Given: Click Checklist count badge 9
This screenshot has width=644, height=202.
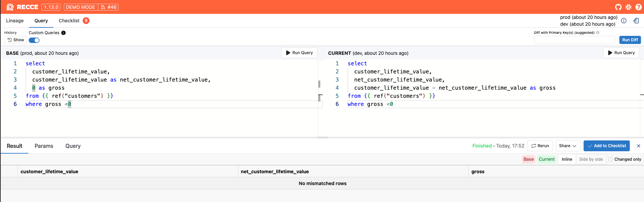Looking at the screenshot, I should pyautogui.click(x=86, y=21).
